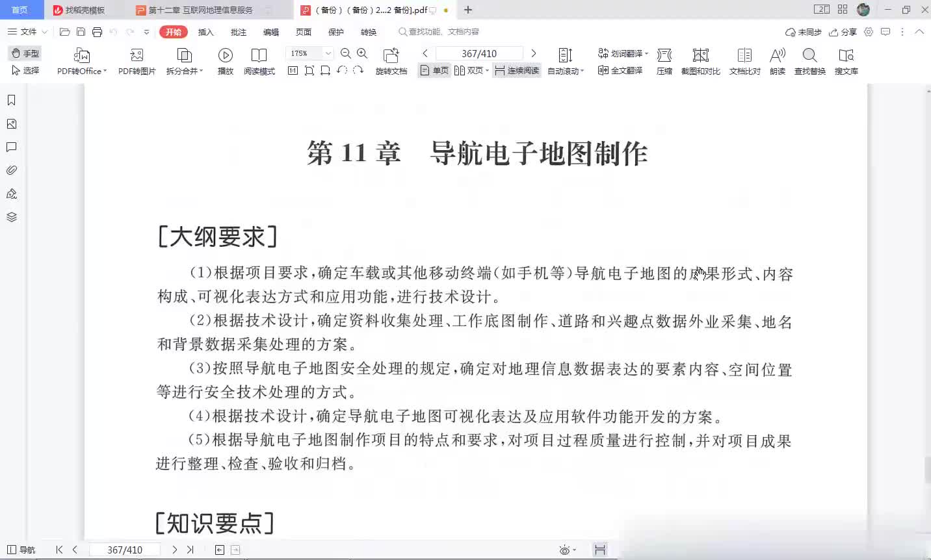Click the PDF转图片 icon
Viewport: 931px width, 560px height.
[x=137, y=56]
